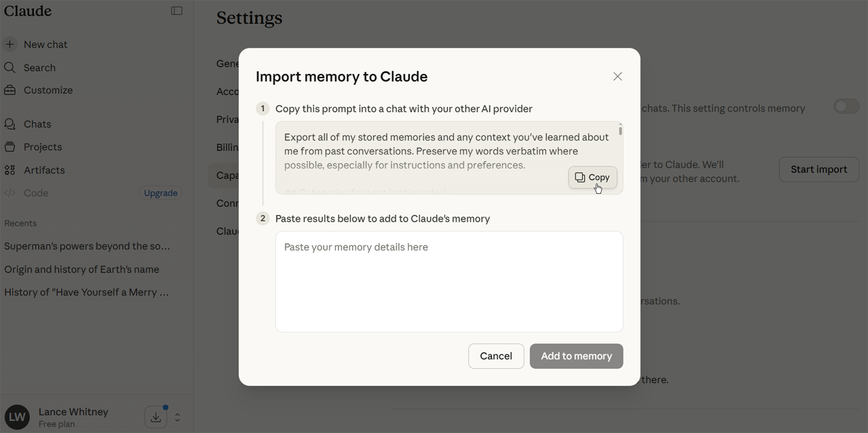The width and height of the screenshot is (868, 433).
Task: Open Artifacts from the grid icon
Action: pos(10,170)
